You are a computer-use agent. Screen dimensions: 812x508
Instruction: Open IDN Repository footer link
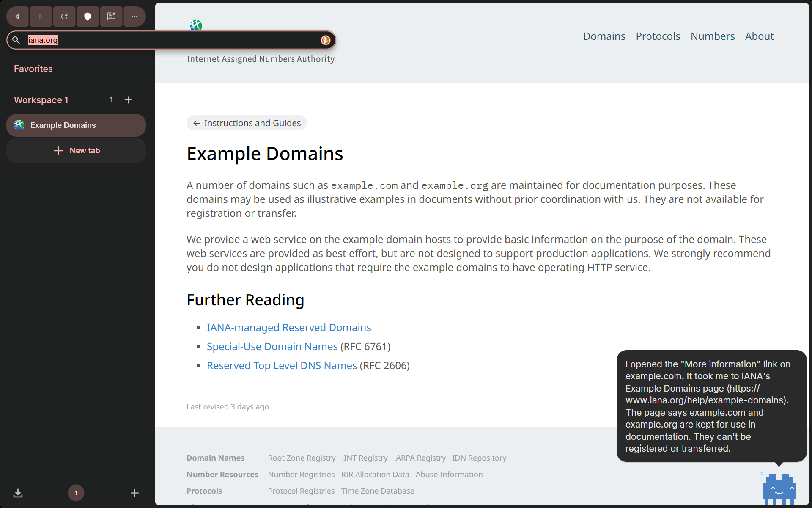pos(479,458)
